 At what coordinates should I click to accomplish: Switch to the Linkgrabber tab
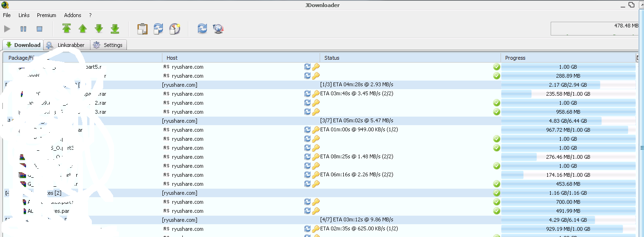(x=66, y=45)
